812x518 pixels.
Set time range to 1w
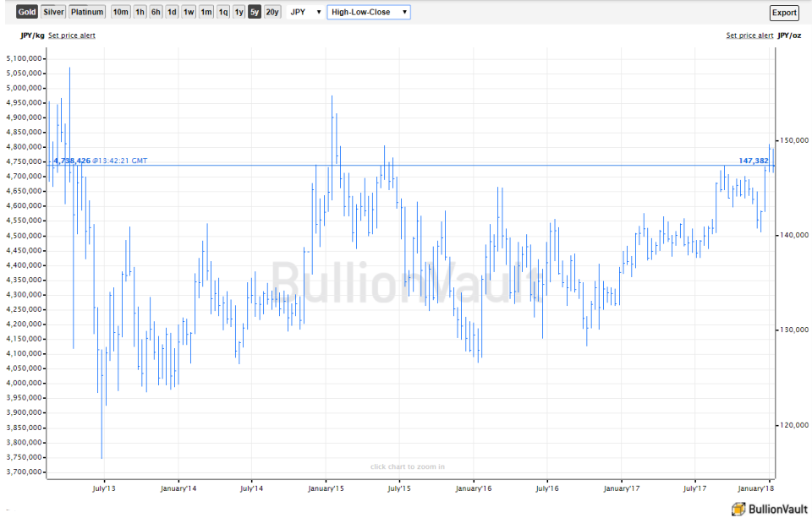pyautogui.click(x=189, y=12)
